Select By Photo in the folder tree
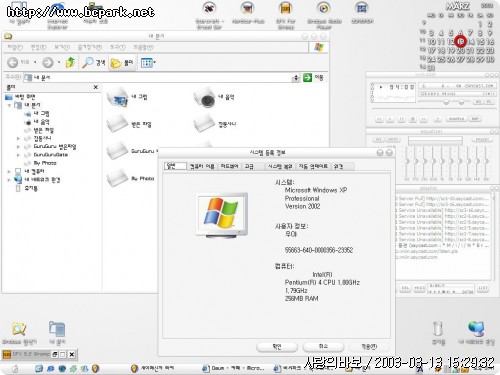Image resolution: width=500 pixels, height=375 pixels. coord(45,163)
